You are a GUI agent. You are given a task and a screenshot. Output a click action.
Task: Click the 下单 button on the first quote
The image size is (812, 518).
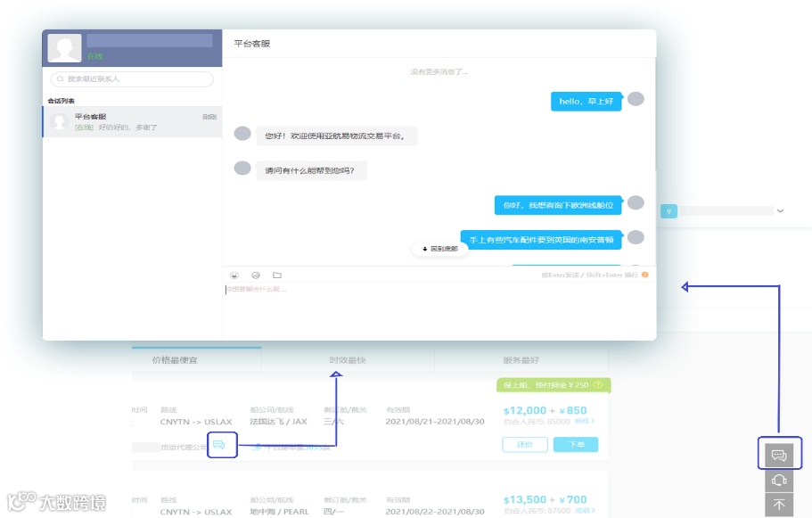tap(576, 444)
